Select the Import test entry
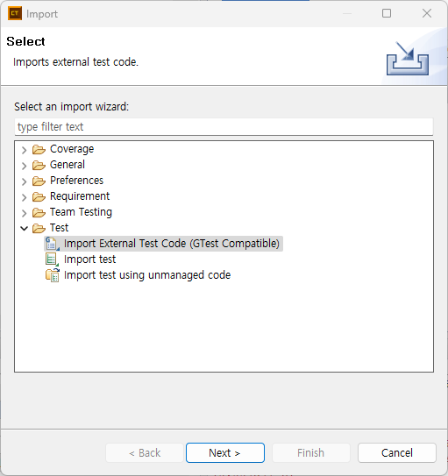Screen dimensions: 448x476 [x=89, y=259]
